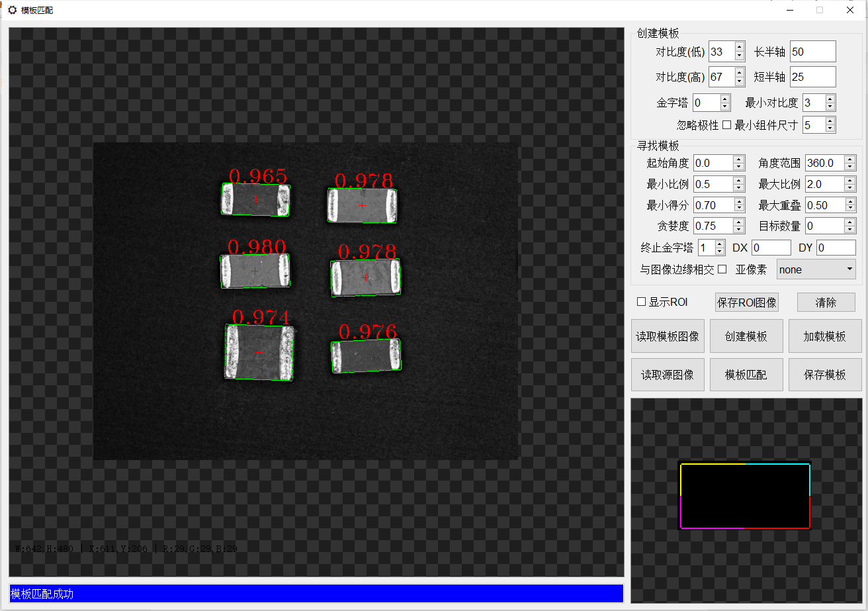This screenshot has width=868, height=611.
Task: Increase 最大重叠 with its up arrow
Action: point(850,201)
